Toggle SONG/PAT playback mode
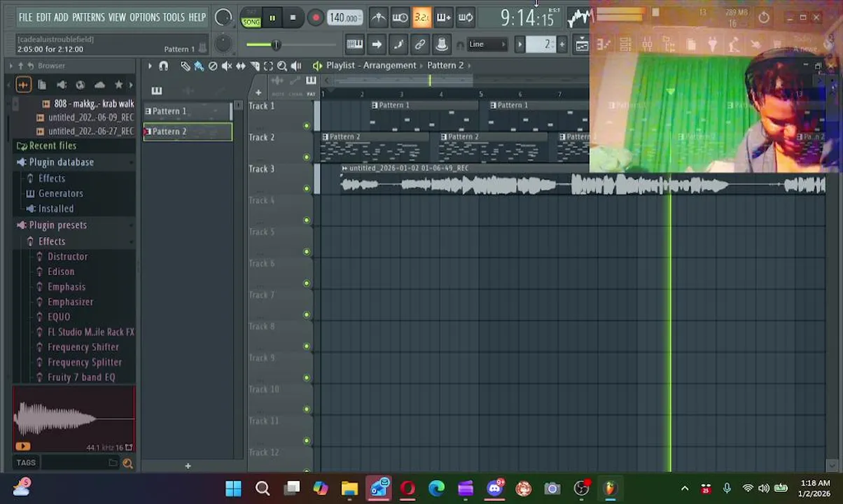The height and width of the screenshot is (504, 843). click(x=251, y=19)
